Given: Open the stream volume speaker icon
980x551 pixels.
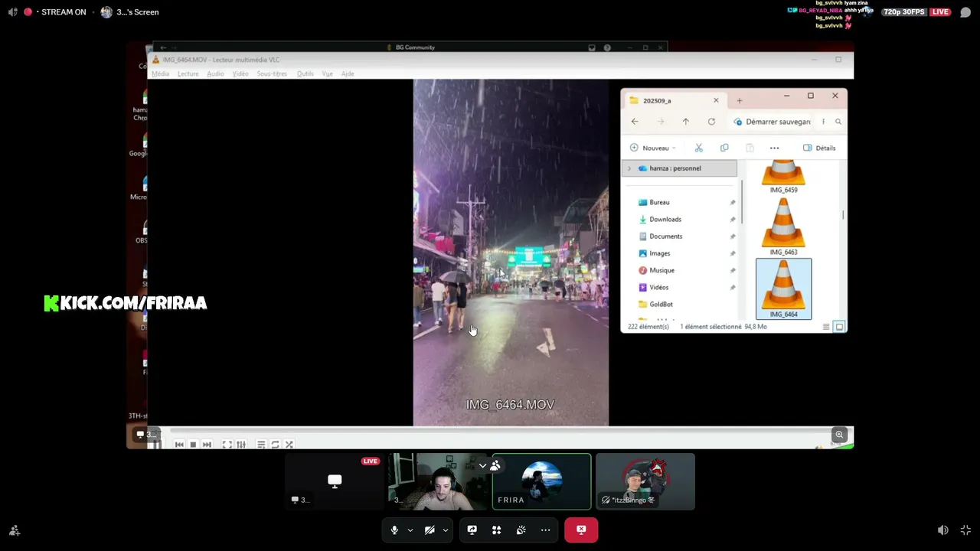Looking at the screenshot, I should pyautogui.click(x=943, y=530).
